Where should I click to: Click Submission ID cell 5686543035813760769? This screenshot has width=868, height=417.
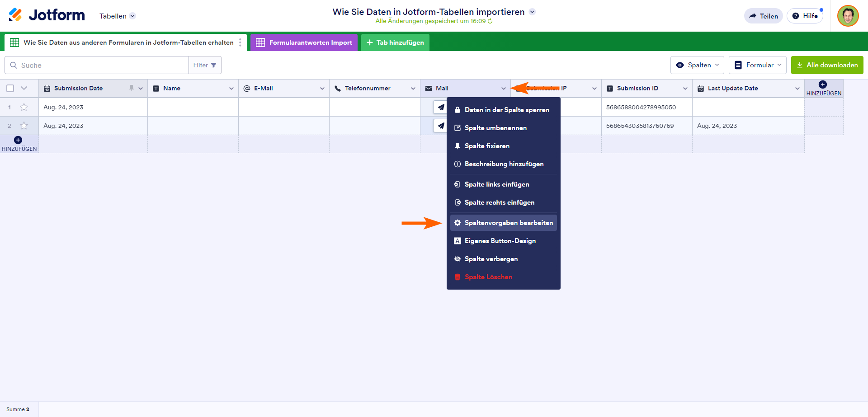(x=647, y=126)
